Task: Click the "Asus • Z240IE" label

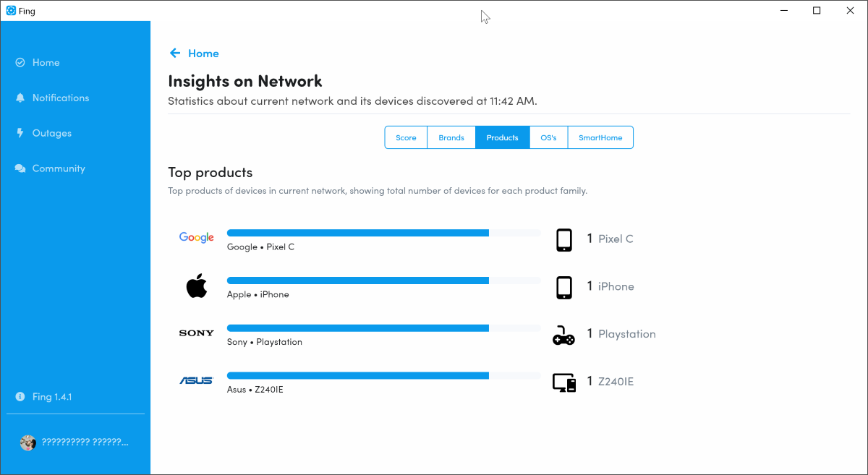Action: point(255,390)
